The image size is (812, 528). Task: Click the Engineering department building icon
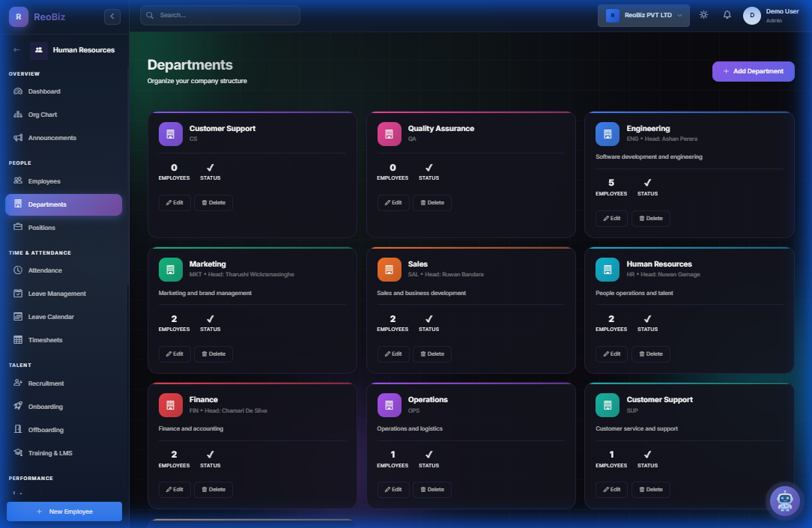[608, 134]
